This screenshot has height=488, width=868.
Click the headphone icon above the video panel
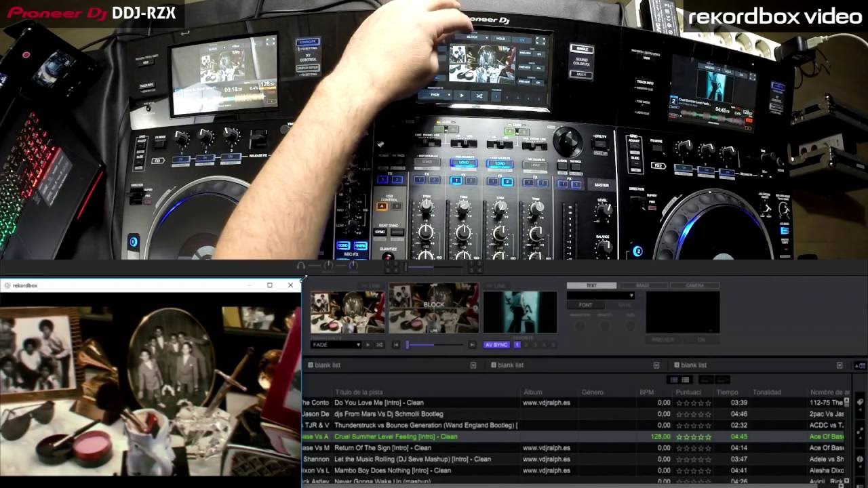click(x=301, y=266)
